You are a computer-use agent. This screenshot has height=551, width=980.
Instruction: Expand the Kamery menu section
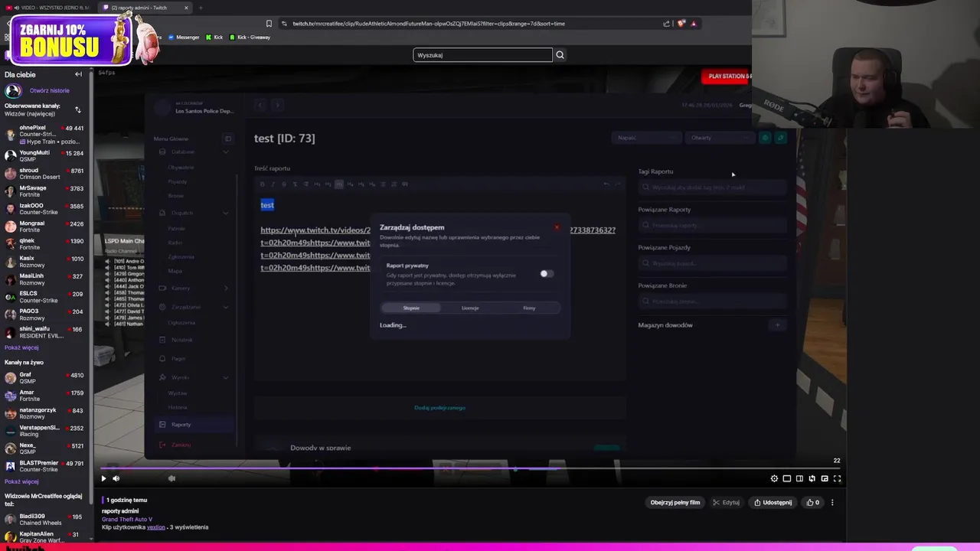(x=225, y=288)
